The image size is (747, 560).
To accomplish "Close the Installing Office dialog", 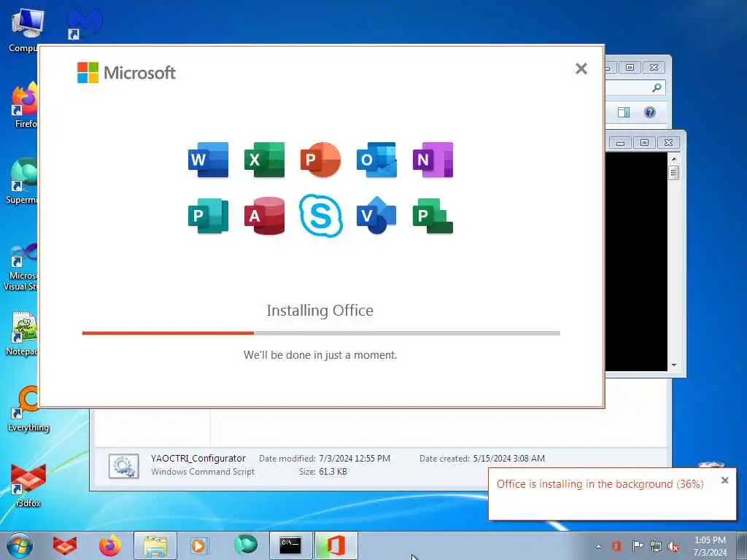I will click(581, 69).
